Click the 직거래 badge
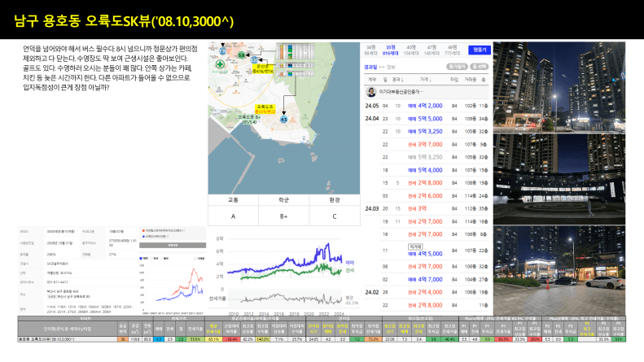The image size is (644, 362). click(415, 246)
